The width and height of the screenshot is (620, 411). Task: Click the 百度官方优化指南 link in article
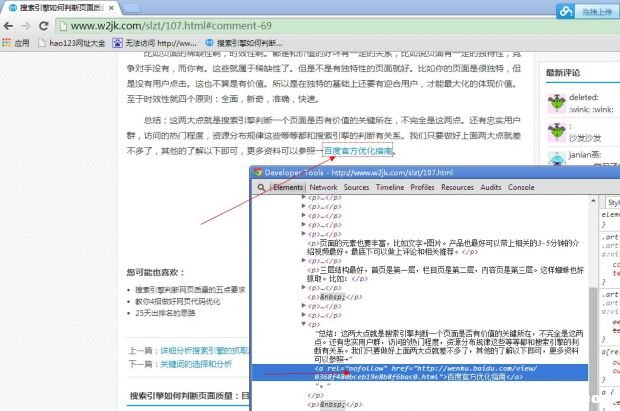coord(358,151)
